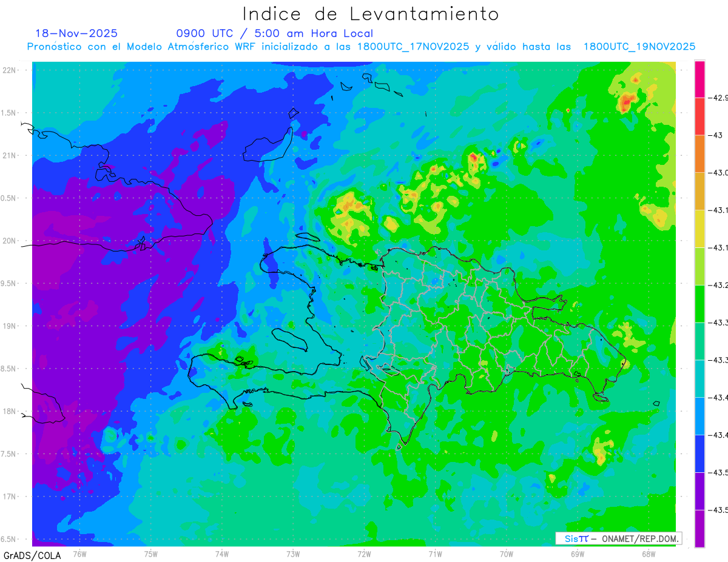Click the "Indice de Levantamiento" title
728x562 pixels.
tap(371, 14)
